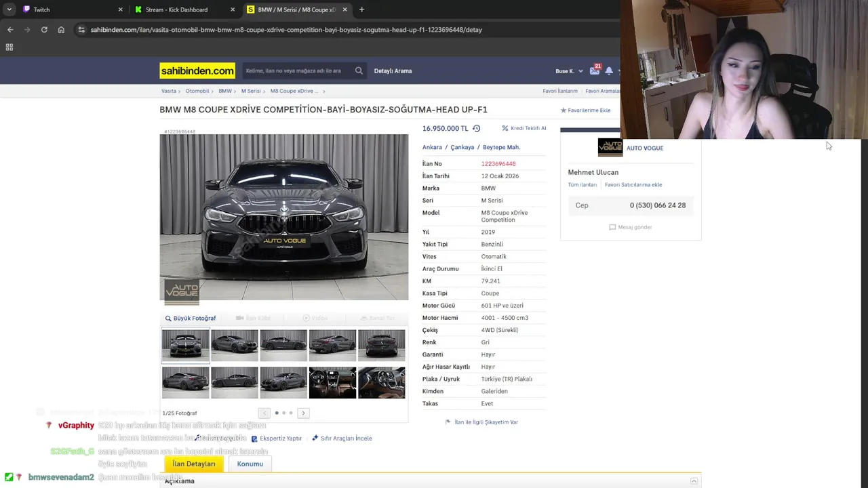Select the last interior seats thumbnail
The image size is (868, 488).
point(381,382)
